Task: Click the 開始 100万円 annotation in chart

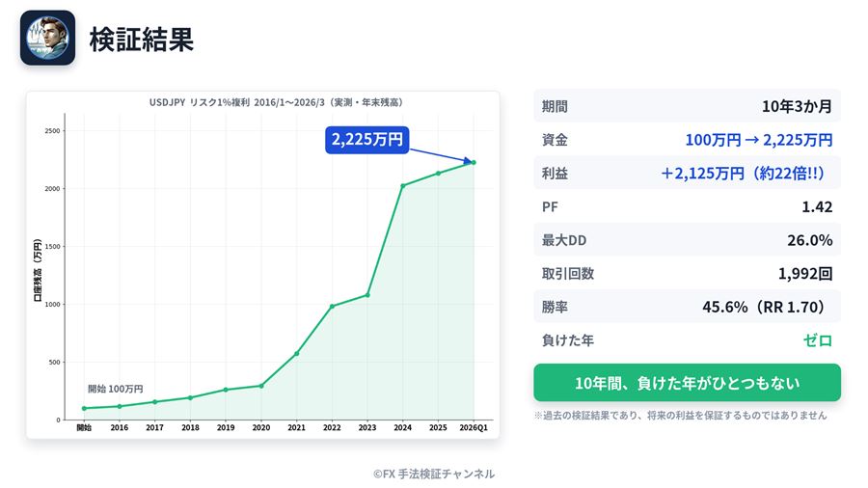Action: coord(115,389)
